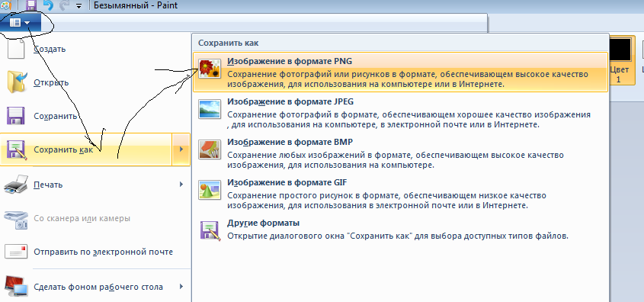Select the black Цвет 1 swatch
The width and height of the screenshot is (644, 302).
[619, 50]
